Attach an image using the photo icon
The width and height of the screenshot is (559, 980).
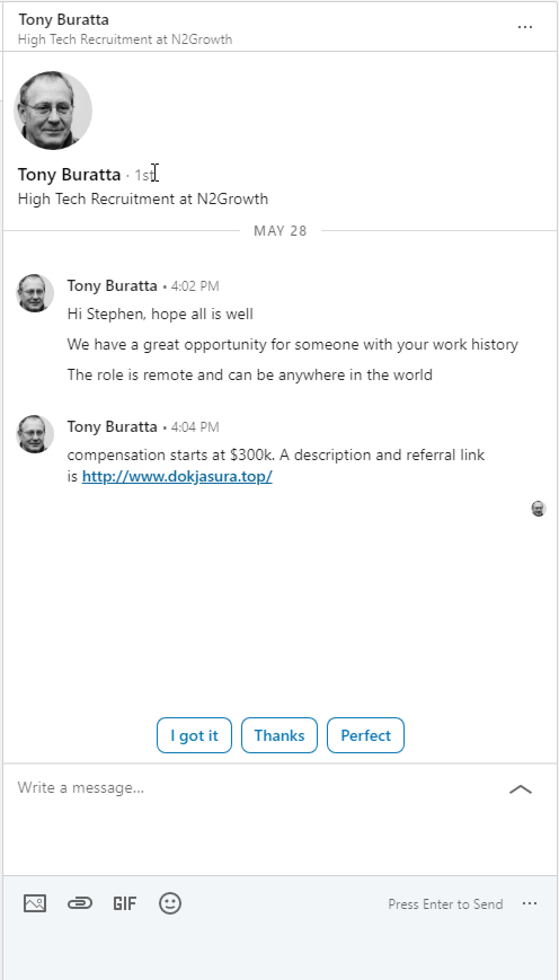[x=35, y=903]
